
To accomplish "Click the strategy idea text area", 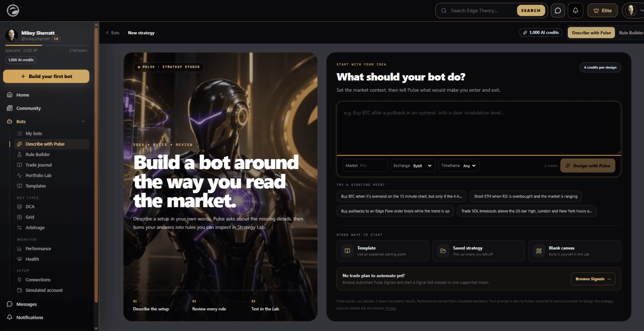I will click(x=479, y=128).
